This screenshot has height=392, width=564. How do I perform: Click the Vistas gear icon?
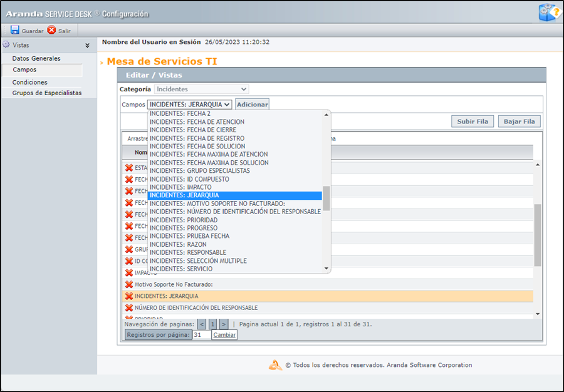point(6,45)
